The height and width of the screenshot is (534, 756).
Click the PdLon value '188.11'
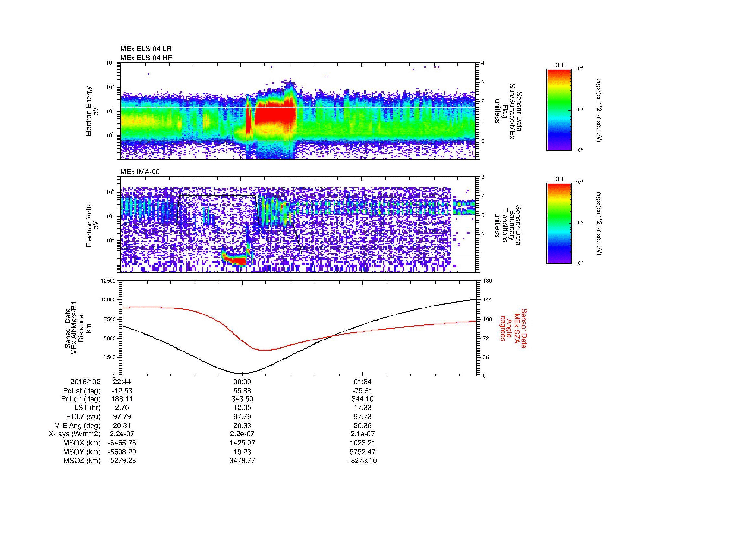tap(122, 399)
